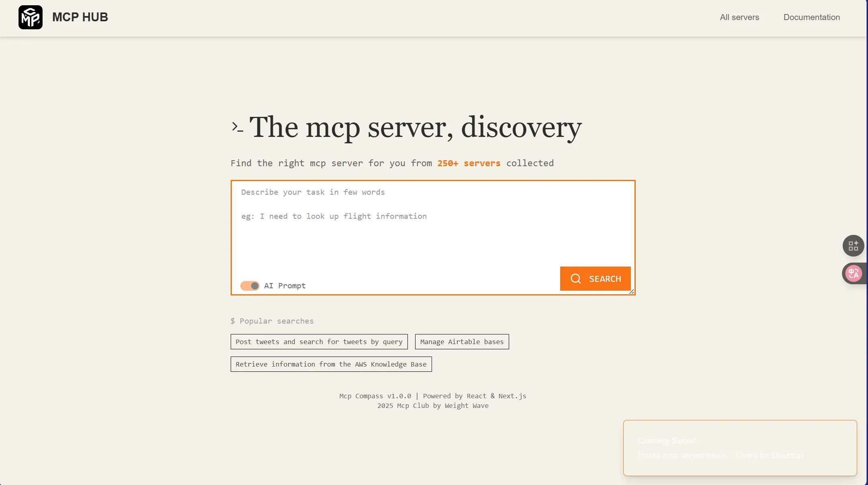Click the 'Mcp Compass v1.0.0' footer text
This screenshot has width=868, height=485.
[375, 396]
